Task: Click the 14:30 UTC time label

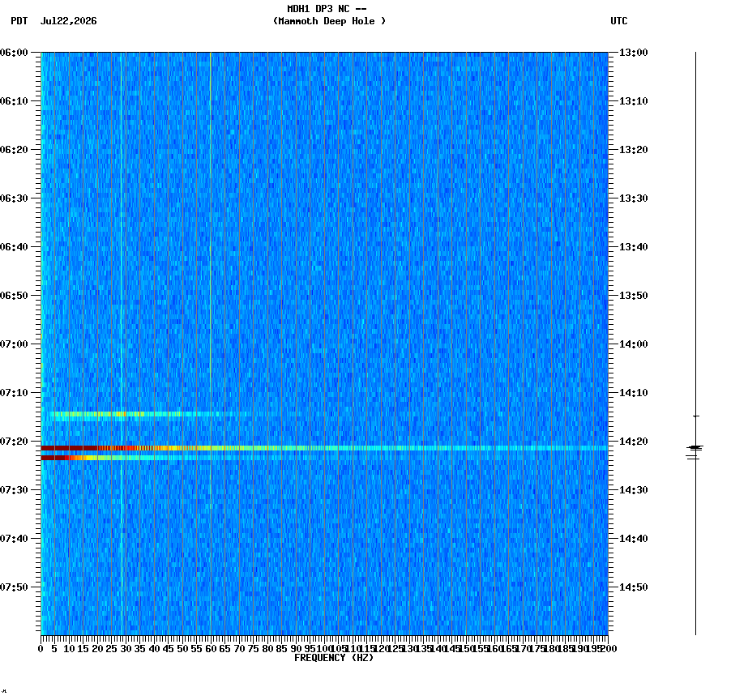Action: pyautogui.click(x=634, y=490)
